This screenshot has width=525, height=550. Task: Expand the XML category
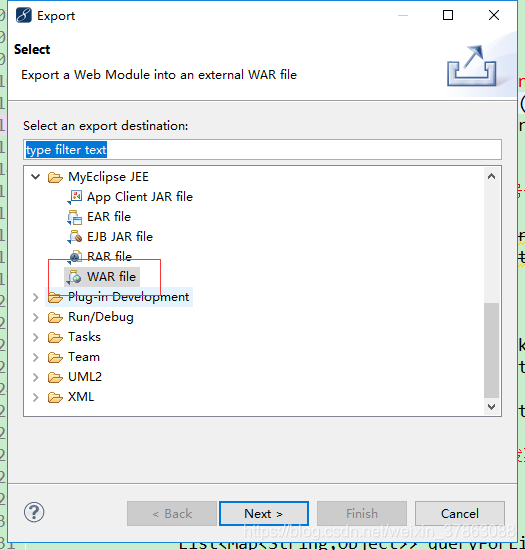click(35, 397)
